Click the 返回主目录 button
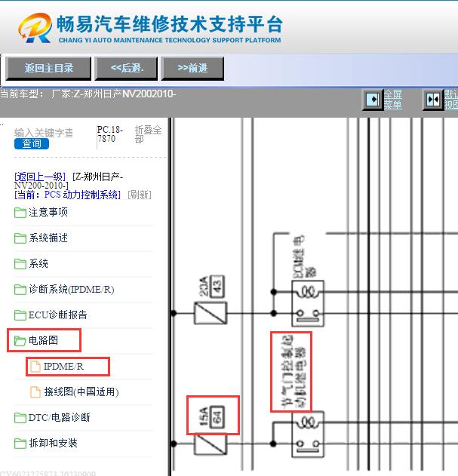This screenshot has height=476, width=458. (48, 69)
